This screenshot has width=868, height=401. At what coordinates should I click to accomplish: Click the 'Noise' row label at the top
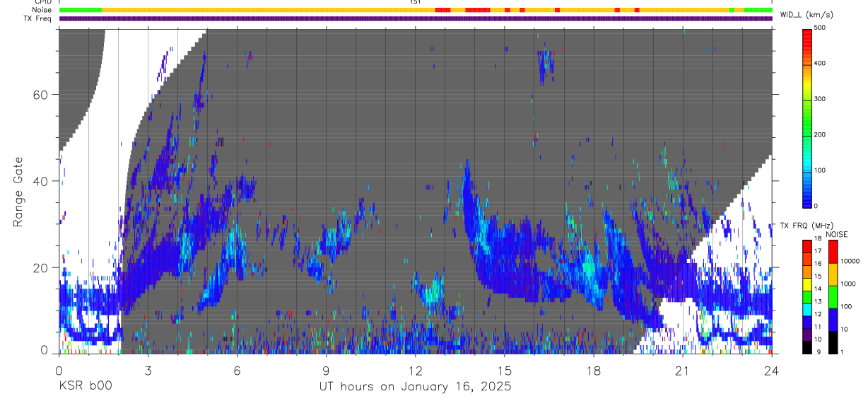click(x=42, y=10)
